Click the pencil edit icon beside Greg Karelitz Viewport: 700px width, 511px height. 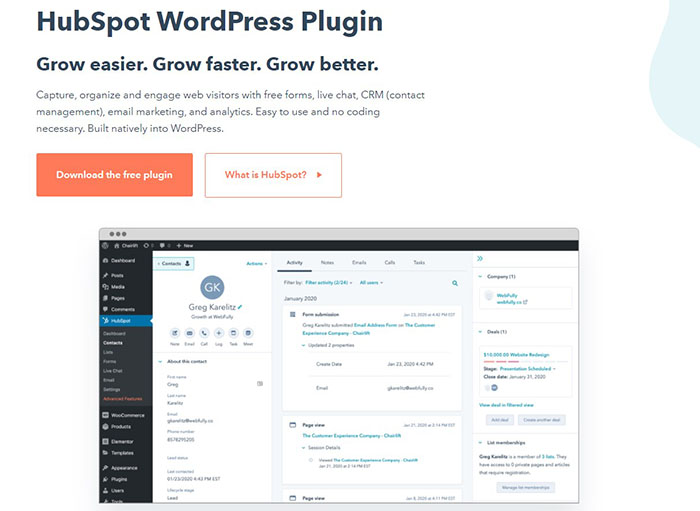tap(240, 307)
